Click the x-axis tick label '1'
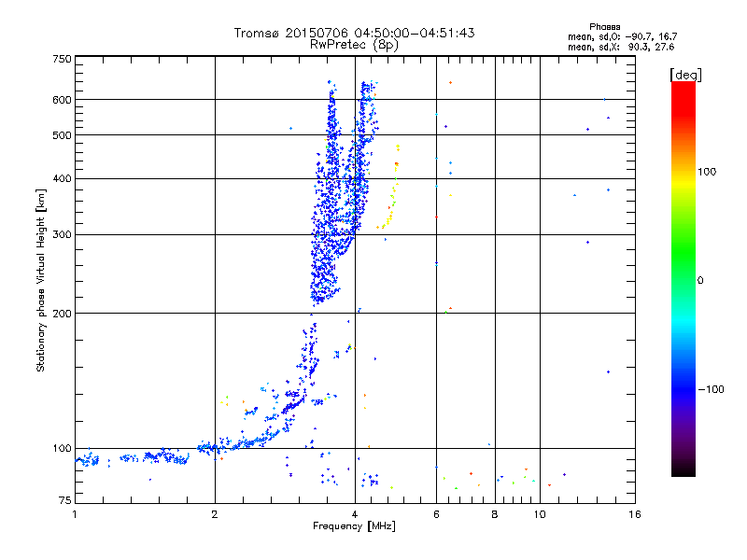Image resolution: width=747 pixels, height=560 pixels. 75,514
